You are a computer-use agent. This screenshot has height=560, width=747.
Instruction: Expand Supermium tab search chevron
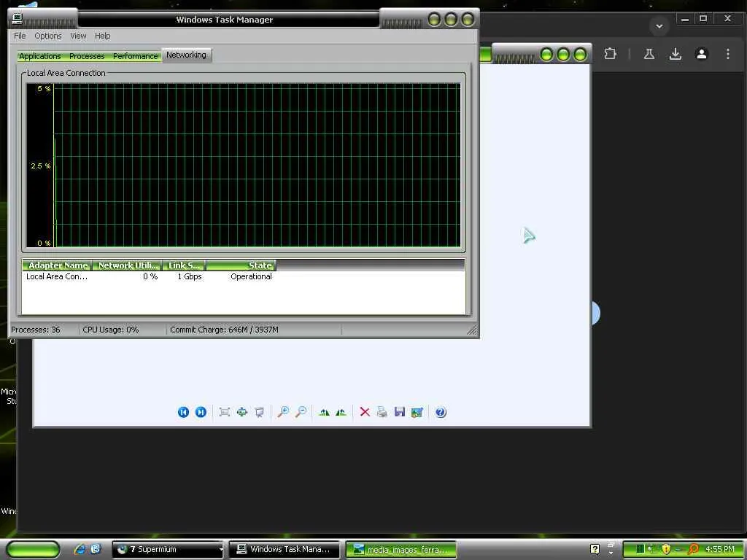659,26
